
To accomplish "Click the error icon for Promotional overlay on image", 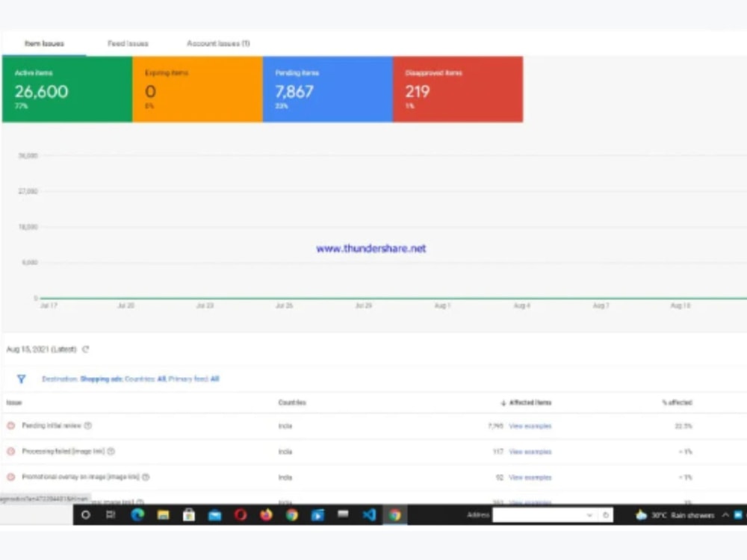I will [x=11, y=476].
